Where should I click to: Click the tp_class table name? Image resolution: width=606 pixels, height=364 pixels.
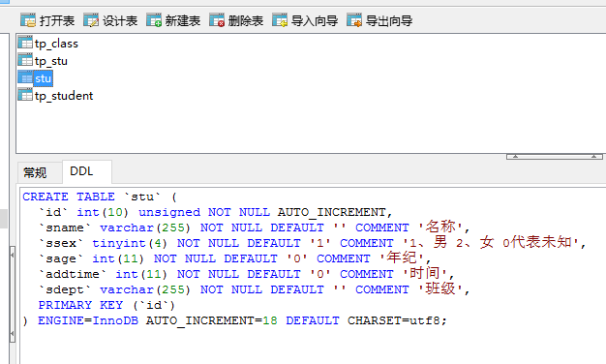click(56, 44)
